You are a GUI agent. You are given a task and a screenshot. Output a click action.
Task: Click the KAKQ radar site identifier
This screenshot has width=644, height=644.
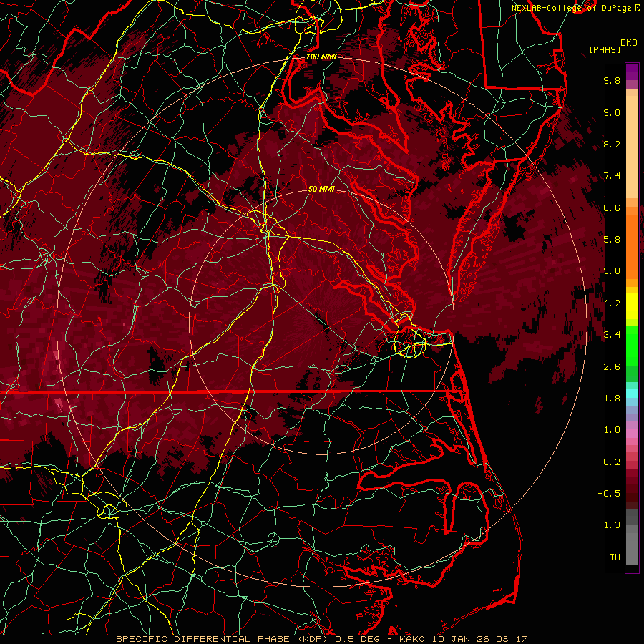(413, 639)
